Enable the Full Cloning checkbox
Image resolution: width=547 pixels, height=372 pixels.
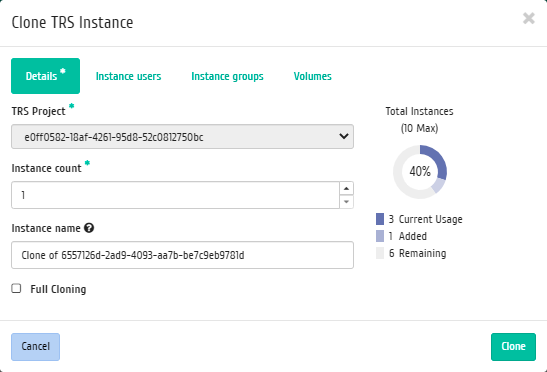[x=16, y=289]
